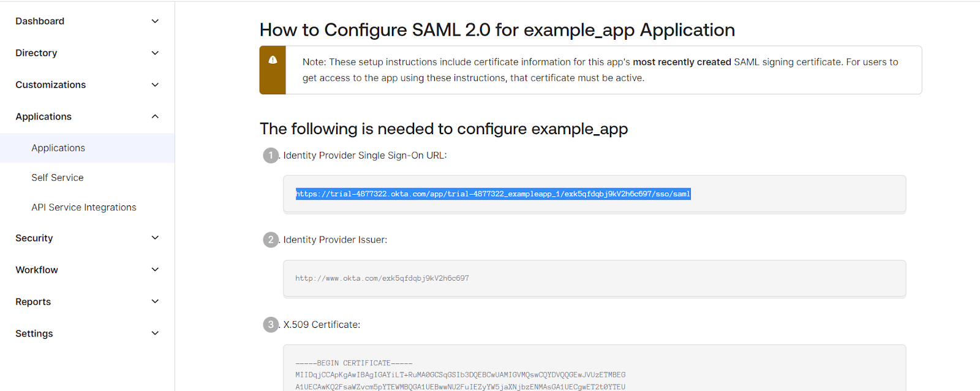Screen dimensions: 980x391
Task: Click the step 3 number badge
Action: pyautogui.click(x=271, y=324)
